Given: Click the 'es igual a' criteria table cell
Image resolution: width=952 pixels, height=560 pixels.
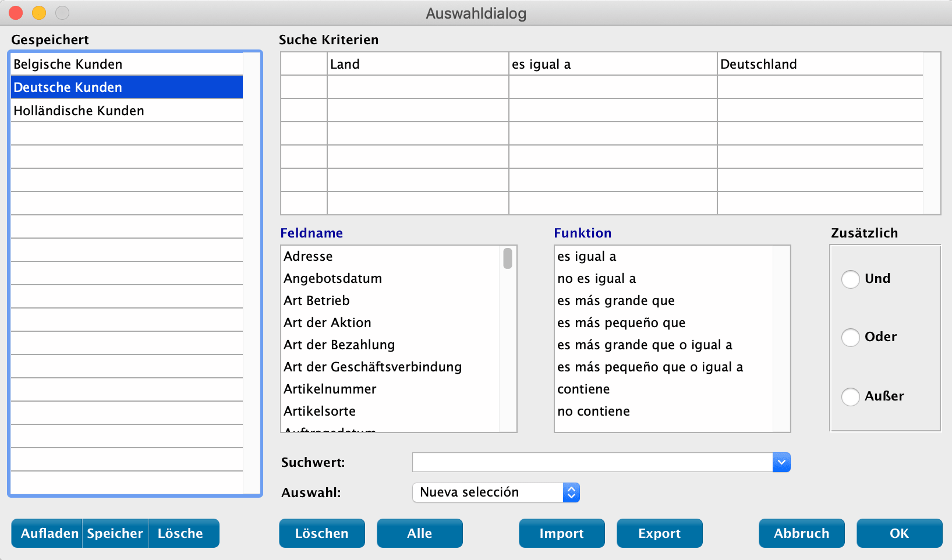Looking at the screenshot, I should point(613,64).
